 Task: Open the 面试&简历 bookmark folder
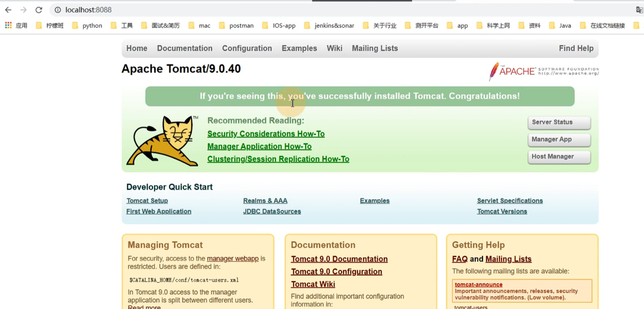click(x=160, y=25)
